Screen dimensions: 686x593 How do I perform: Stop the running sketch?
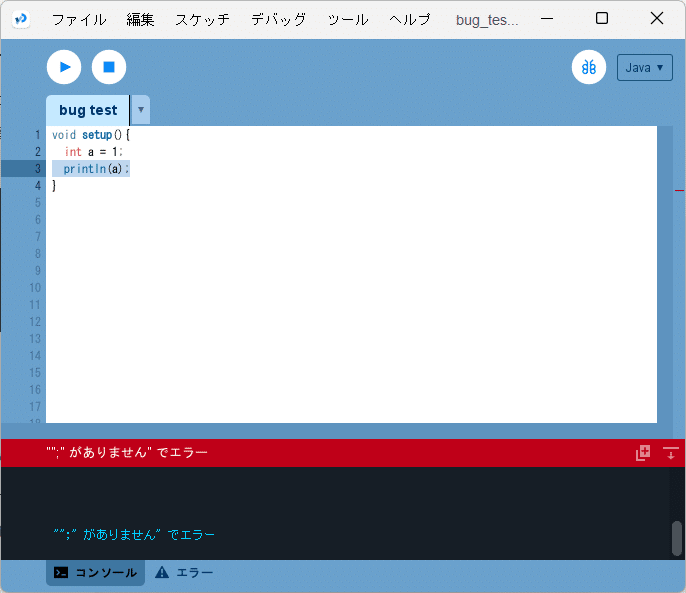click(x=109, y=67)
